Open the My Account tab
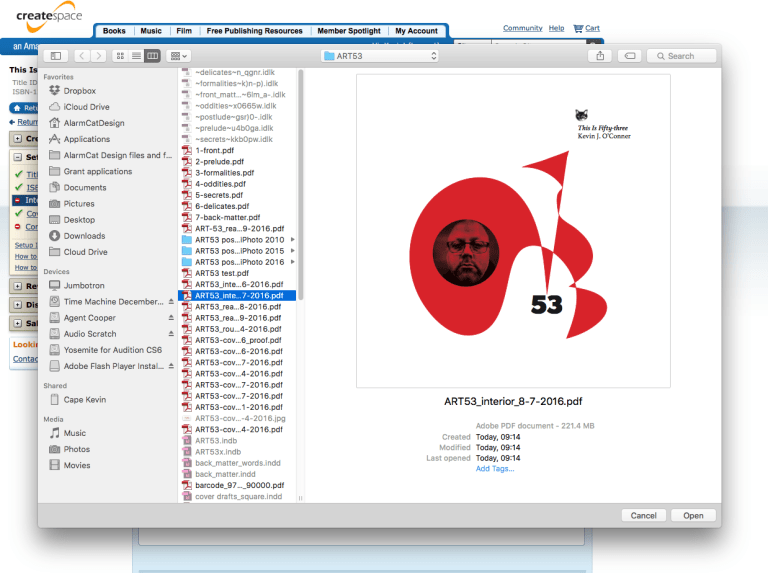The image size is (768, 573). [416, 31]
